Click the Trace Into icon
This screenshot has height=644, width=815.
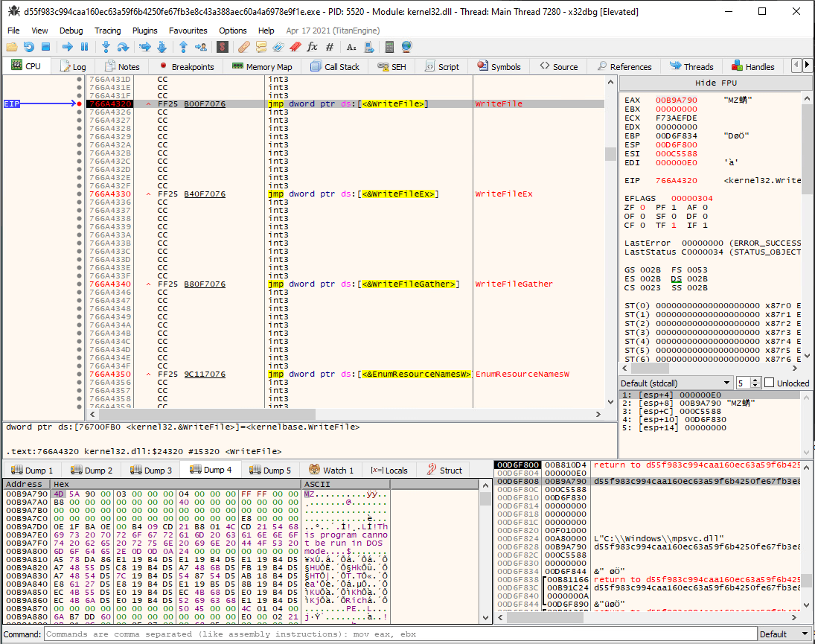click(x=145, y=48)
